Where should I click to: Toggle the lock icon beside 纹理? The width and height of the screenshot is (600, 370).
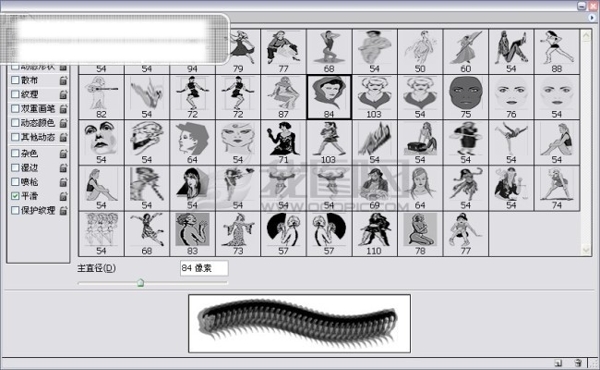tap(63, 95)
